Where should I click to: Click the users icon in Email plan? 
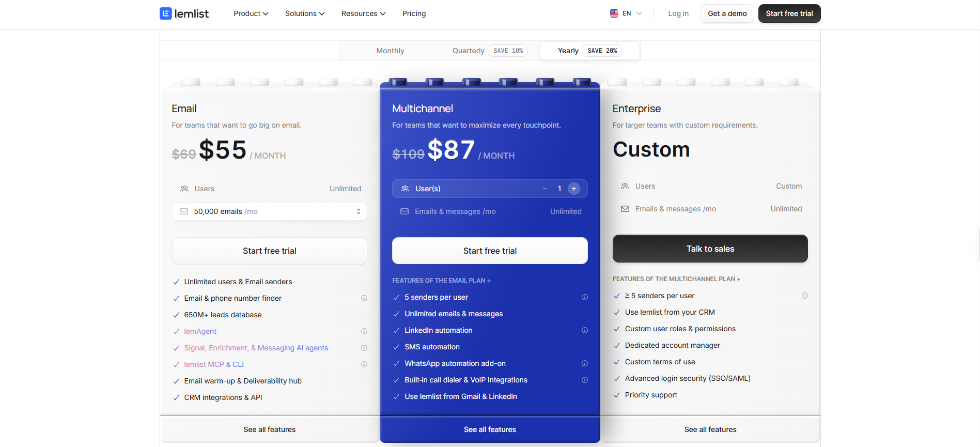pyautogui.click(x=184, y=189)
